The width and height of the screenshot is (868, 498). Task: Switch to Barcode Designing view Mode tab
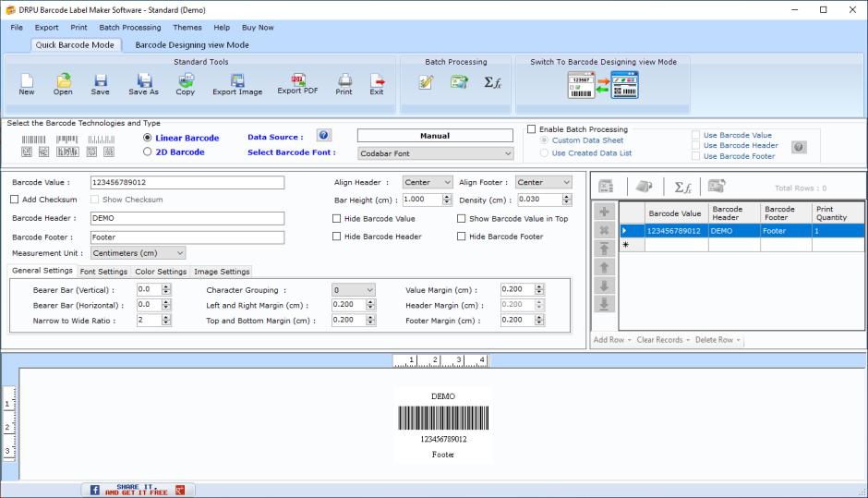(x=192, y=45)
